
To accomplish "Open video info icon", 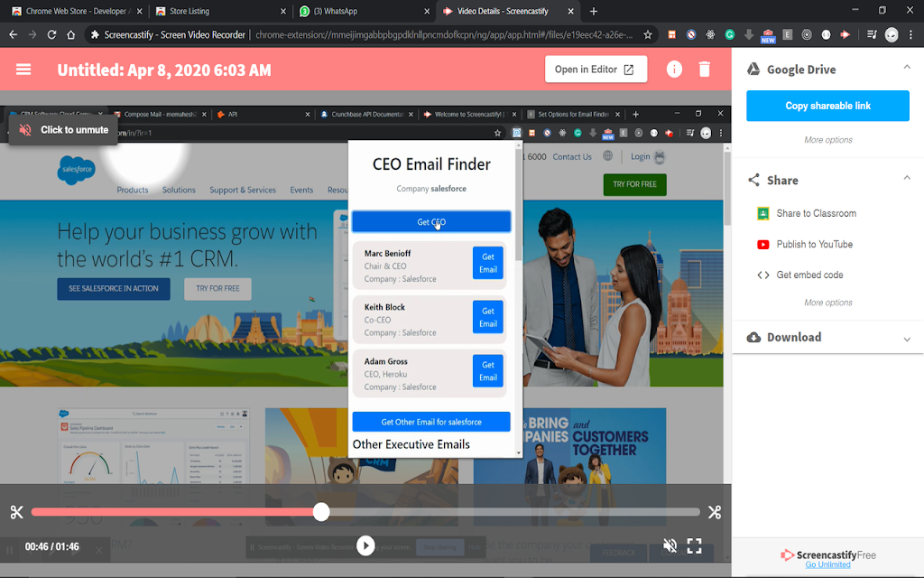I will pyautogui.click(x=674, y=70).
